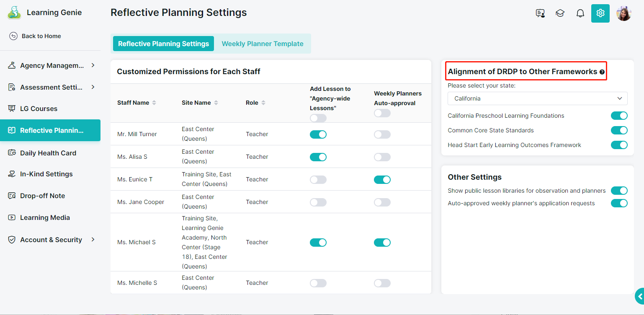Open LG Courses menu item

click(50, 108)
